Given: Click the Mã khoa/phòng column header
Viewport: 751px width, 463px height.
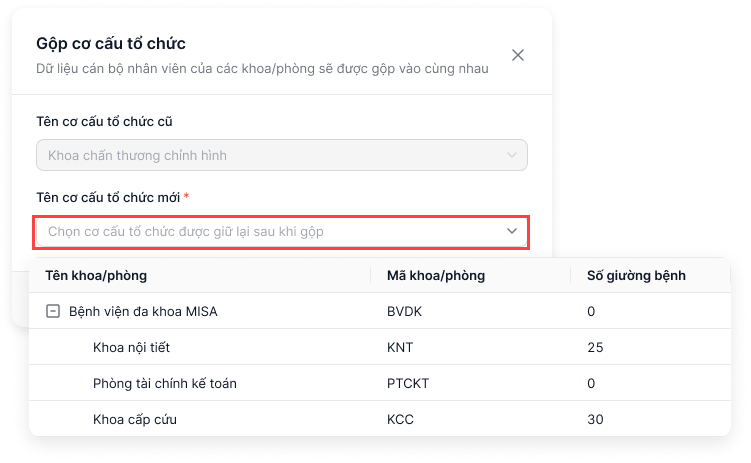Looking at the screenshot, I should tap(436, 275).
